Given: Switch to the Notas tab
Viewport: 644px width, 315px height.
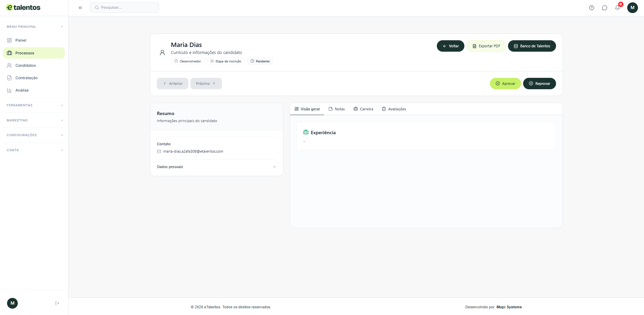Looking at the screenshot, I should (x=336, y=109).
